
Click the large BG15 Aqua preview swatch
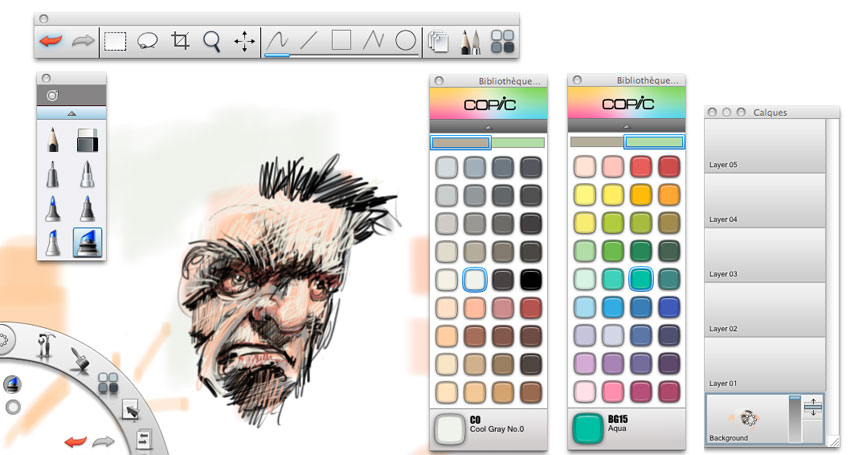(588, 429)
